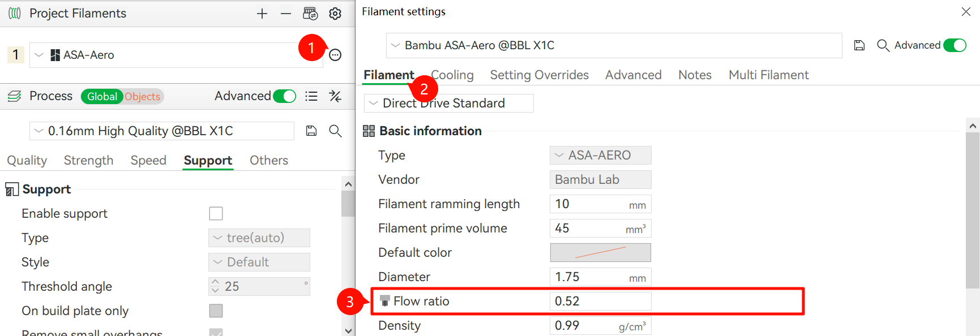Open support Style Default dropdown
This screenshot has width=980, height=336.
point(259,262)
